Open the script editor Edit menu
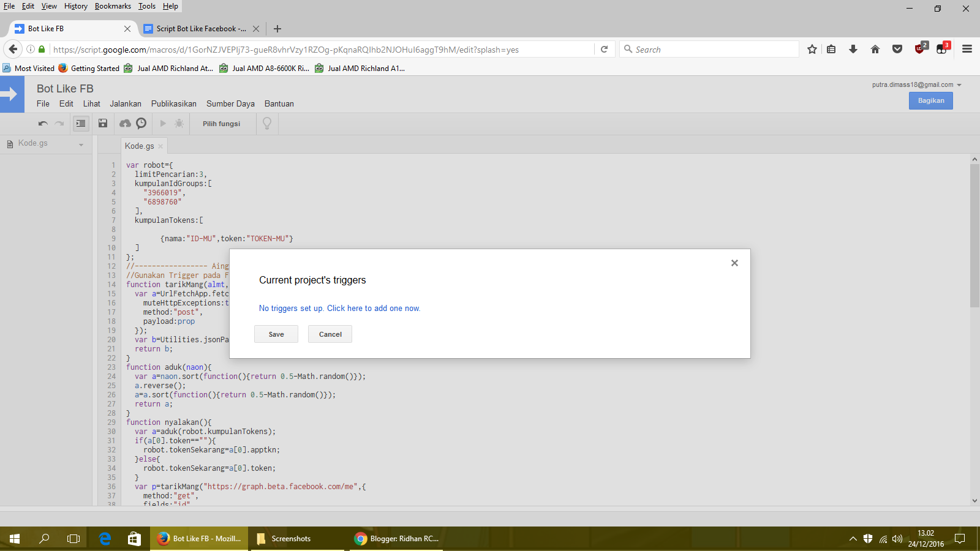This screenshot has width=980, height=551. (66, 103)
